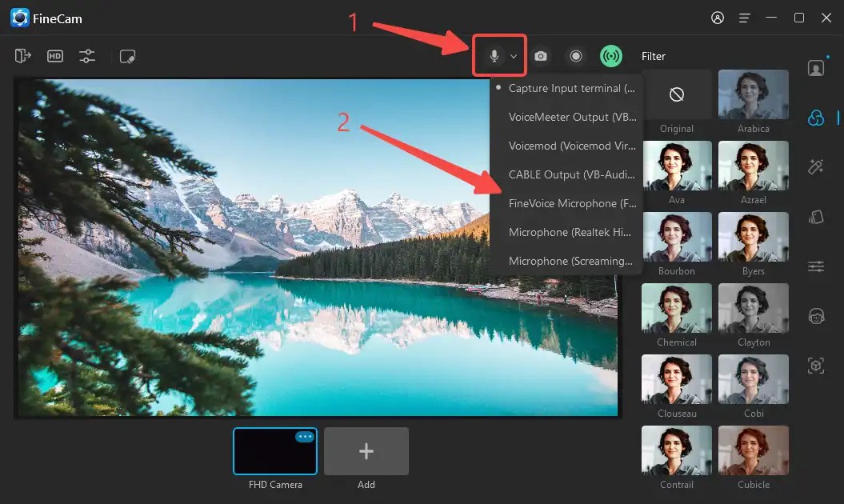This screenshot has width=844, height=504.
Task: Select Microphone Screaming option
Action: (566, 261)
